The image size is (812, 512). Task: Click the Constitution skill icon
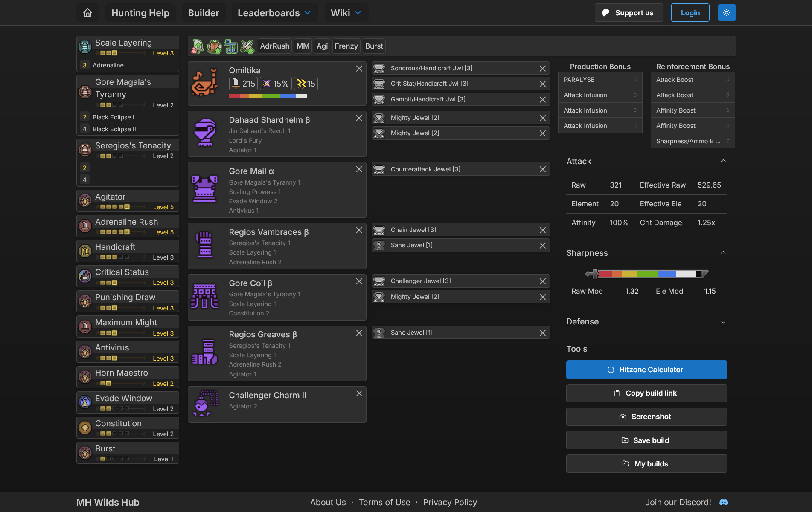tap(85, 427)
